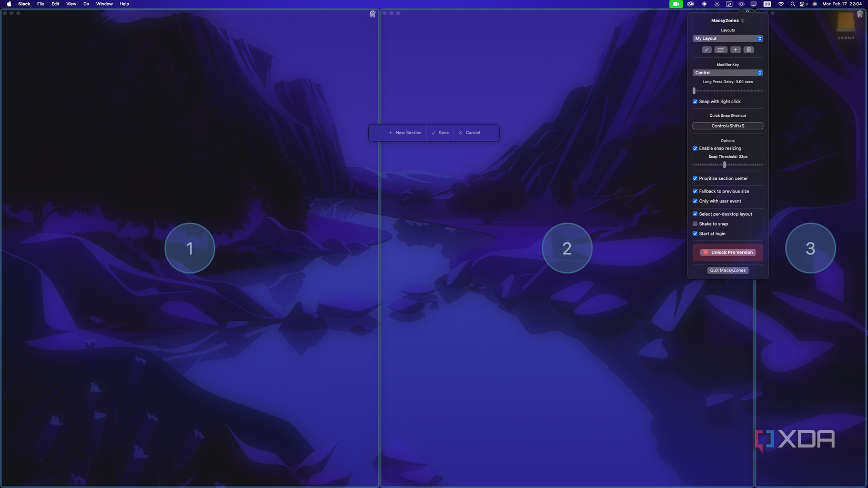The height and width of the screenshot is (488, 868).
Task: Toggle Enable snap resizing checkbox
Action: [x=695, y=148]
